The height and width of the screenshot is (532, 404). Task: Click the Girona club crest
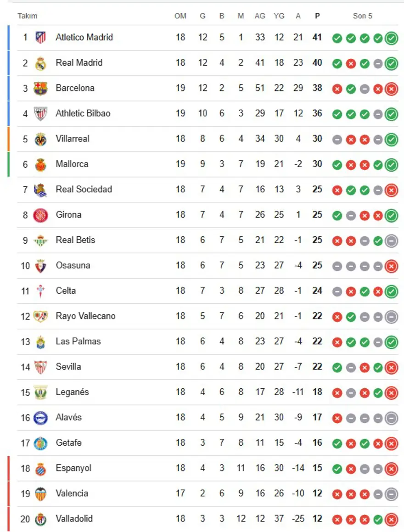40,215
